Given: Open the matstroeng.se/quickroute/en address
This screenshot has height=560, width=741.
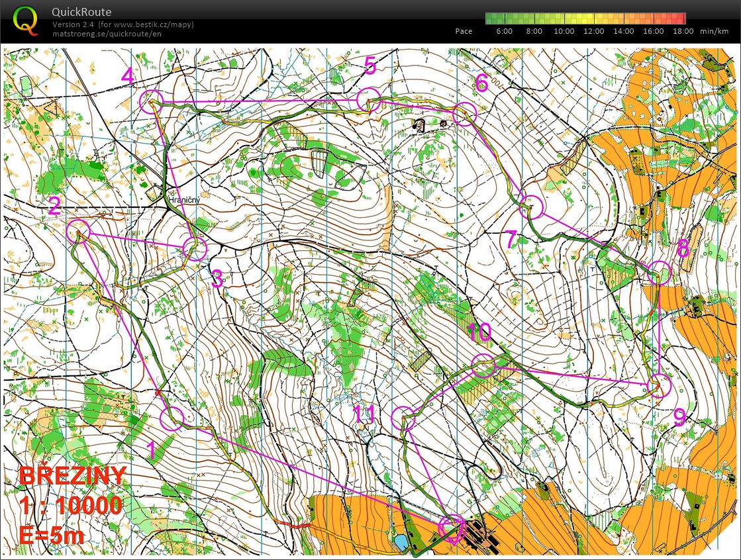Looking at the screenshot, I should coord(107,34).
